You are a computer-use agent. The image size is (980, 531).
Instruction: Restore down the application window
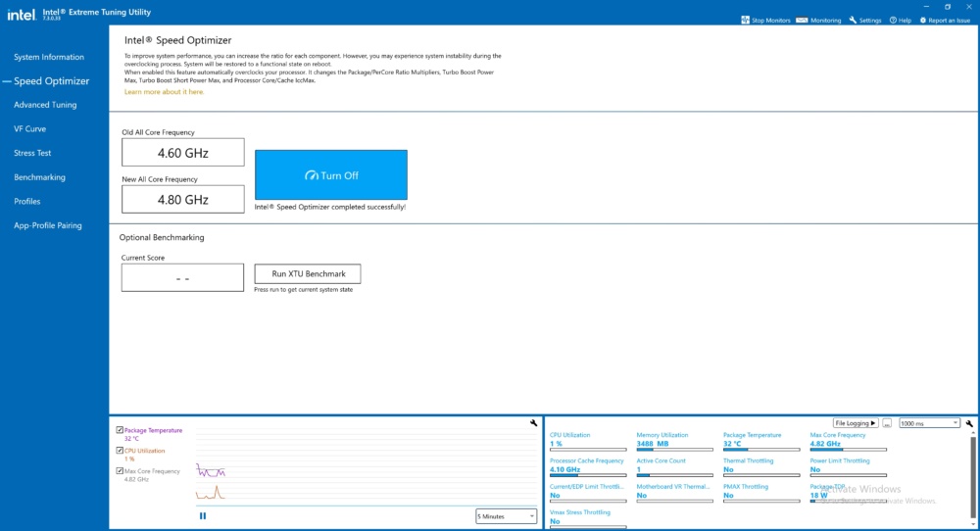click(948, 6)
